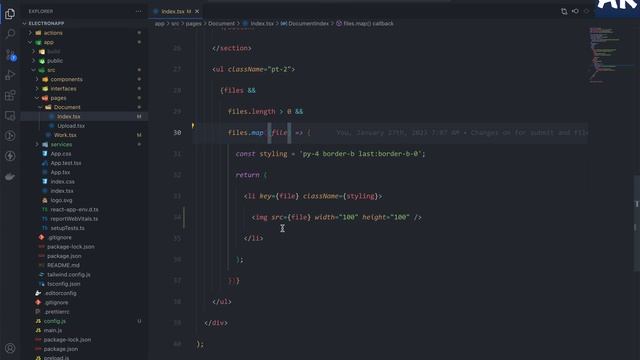Open the Explorer more actions ellipsis
This screenshot has width=640, height=360.
point(139,11)
